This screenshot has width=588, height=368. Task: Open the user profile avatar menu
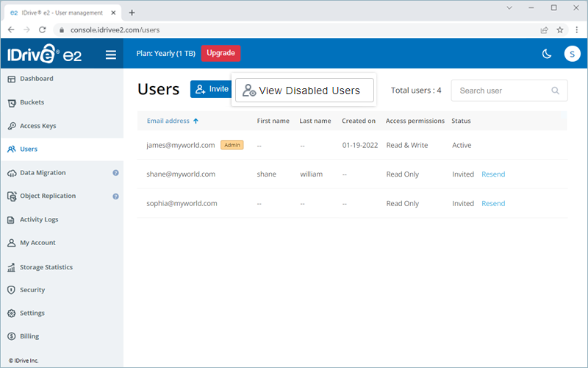572,54
